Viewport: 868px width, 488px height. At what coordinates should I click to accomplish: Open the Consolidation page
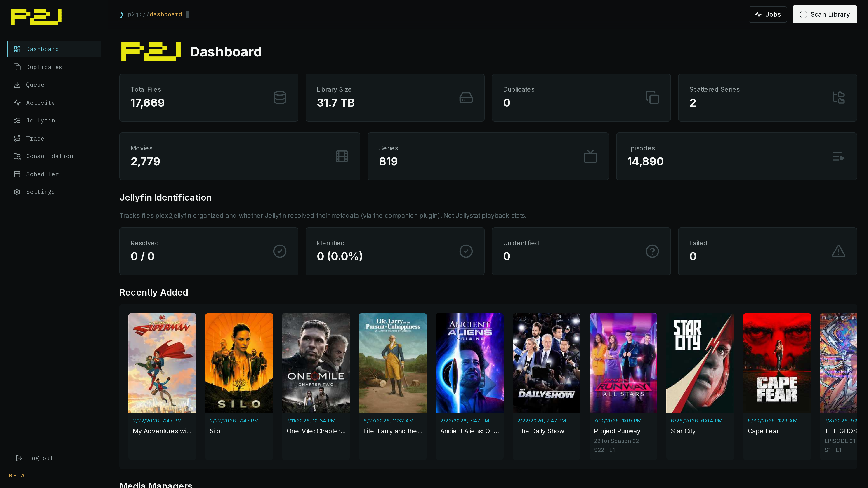pos(54,156)
